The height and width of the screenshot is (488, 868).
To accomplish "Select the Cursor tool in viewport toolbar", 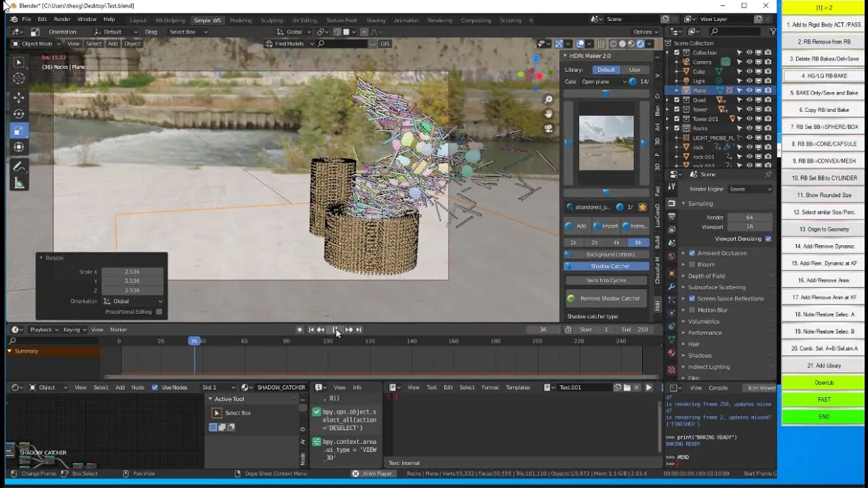I will pyautogui.click(x=19, y=79).
